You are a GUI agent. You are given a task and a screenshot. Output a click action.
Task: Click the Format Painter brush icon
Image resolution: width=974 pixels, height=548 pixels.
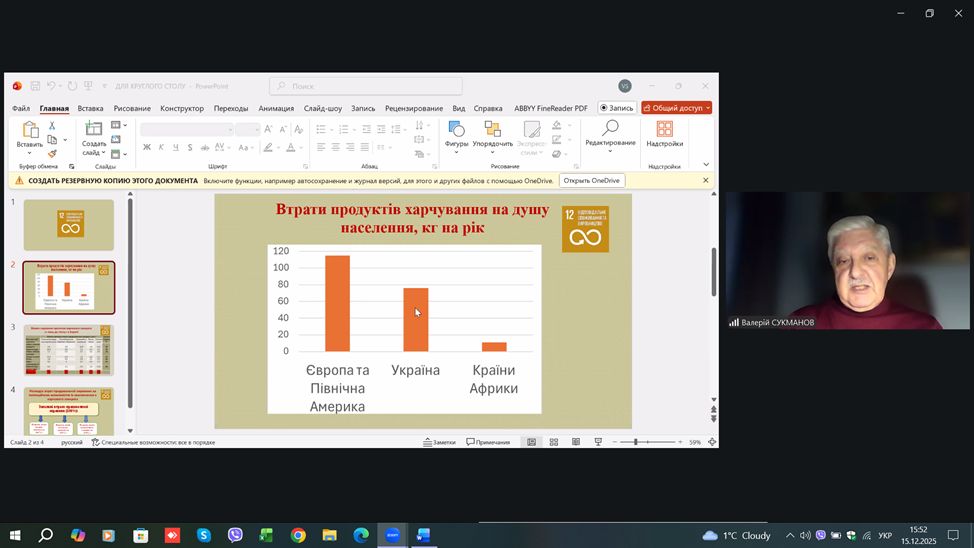click(x=53, y=153)
